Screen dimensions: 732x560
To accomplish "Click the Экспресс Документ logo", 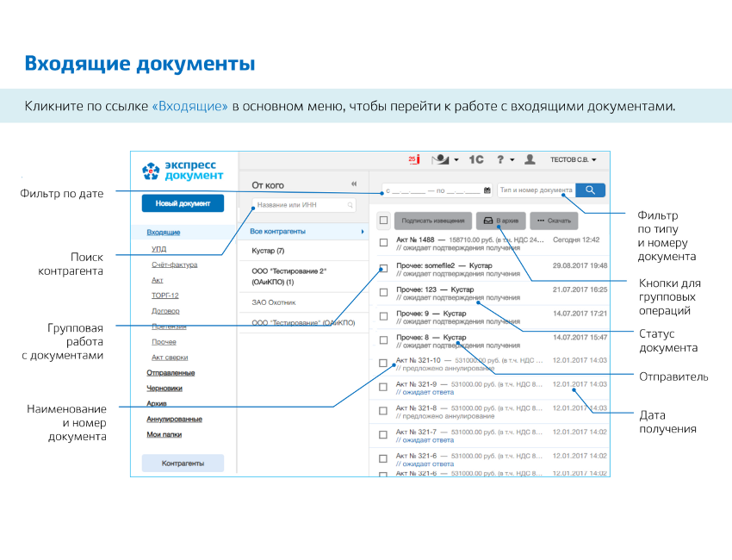I will pyautogui.click(x=183, y=171).
